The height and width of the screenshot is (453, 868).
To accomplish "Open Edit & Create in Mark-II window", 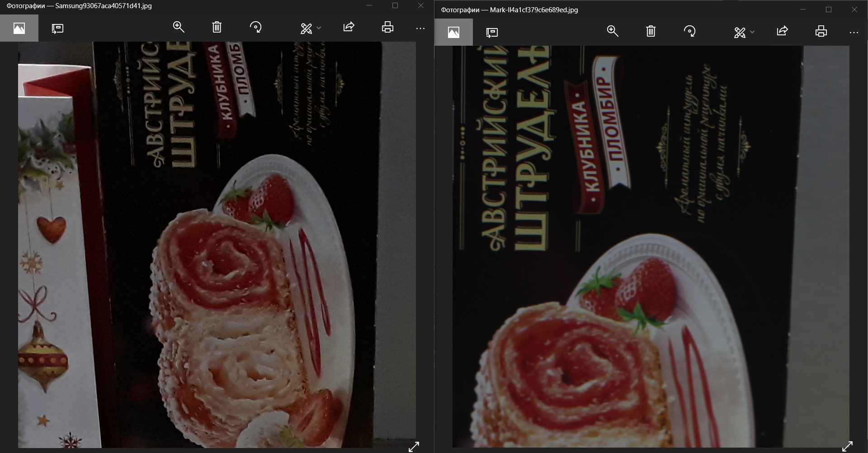I will point(740,32).
